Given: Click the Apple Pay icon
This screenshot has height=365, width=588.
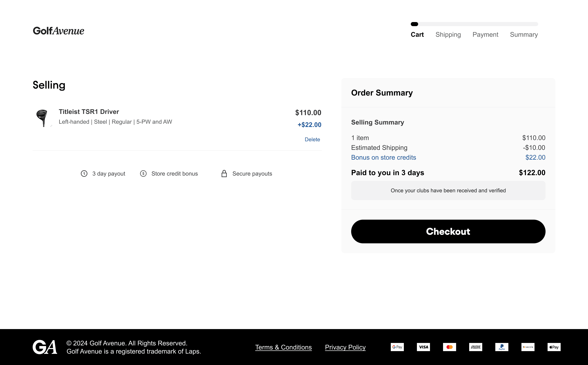Looking at the screenshot, I should tap(554, 347).
